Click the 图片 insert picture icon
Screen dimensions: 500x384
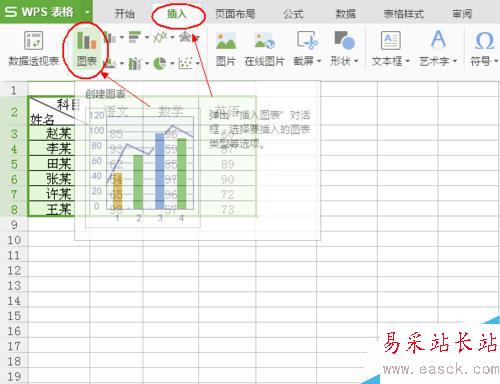click(226, 41)
